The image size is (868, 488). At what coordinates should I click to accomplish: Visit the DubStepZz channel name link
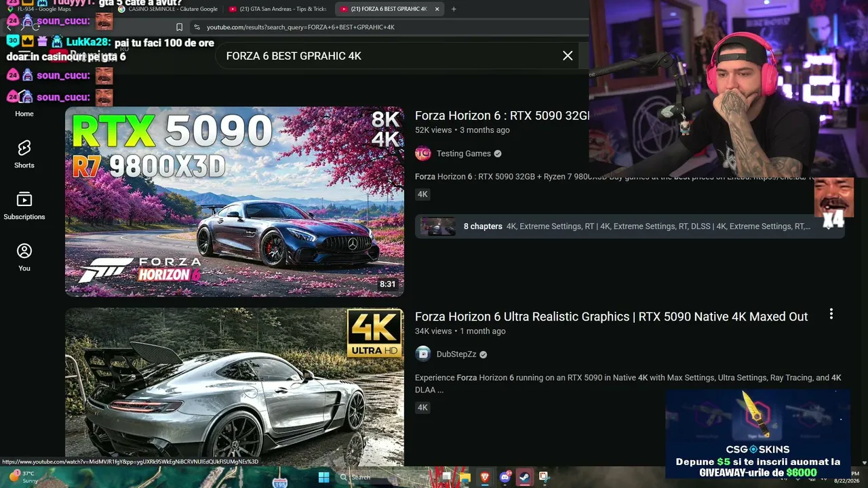click(x=456, y=354)
